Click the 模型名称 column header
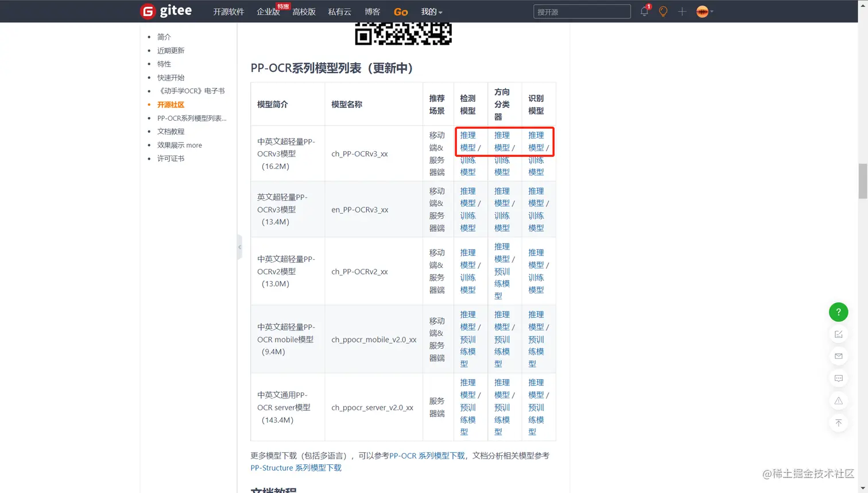Viewport: 868px width, 493px height. (x=374, y=105)
